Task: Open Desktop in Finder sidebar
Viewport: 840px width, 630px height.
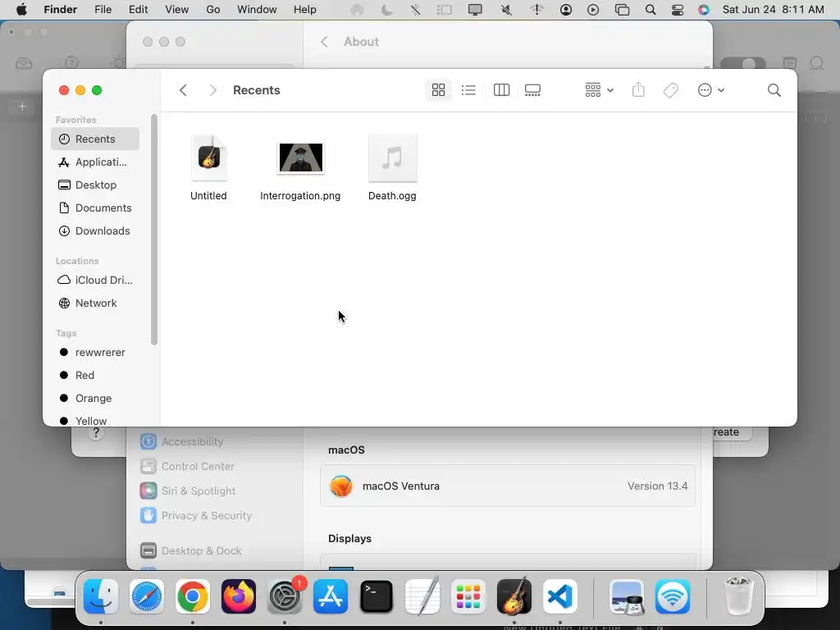Action: pyautogui.click(x=95, y=185)
